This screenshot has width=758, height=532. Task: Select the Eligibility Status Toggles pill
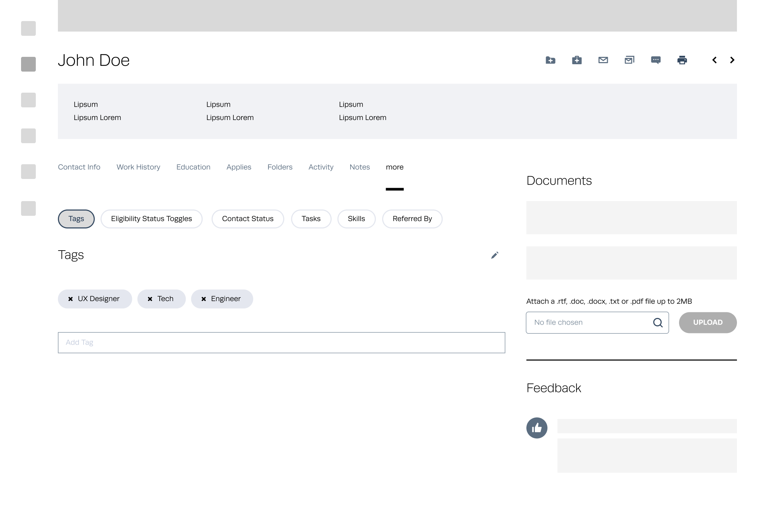151,219
